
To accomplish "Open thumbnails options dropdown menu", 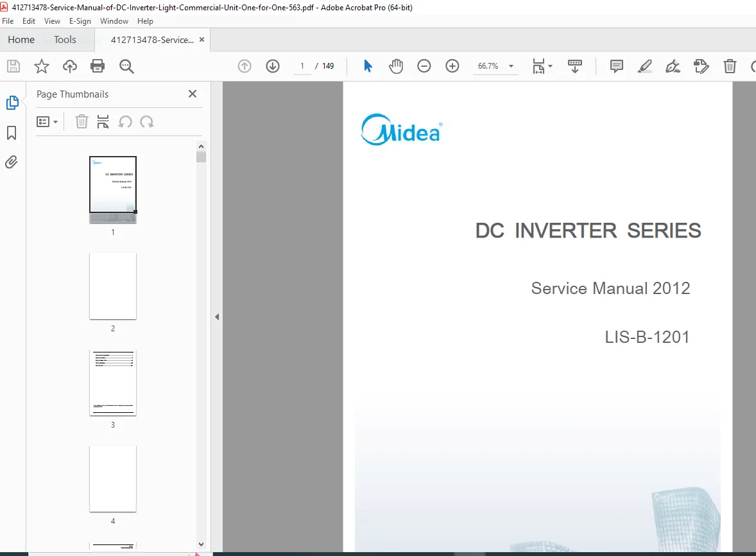I will tap(47, 121).
